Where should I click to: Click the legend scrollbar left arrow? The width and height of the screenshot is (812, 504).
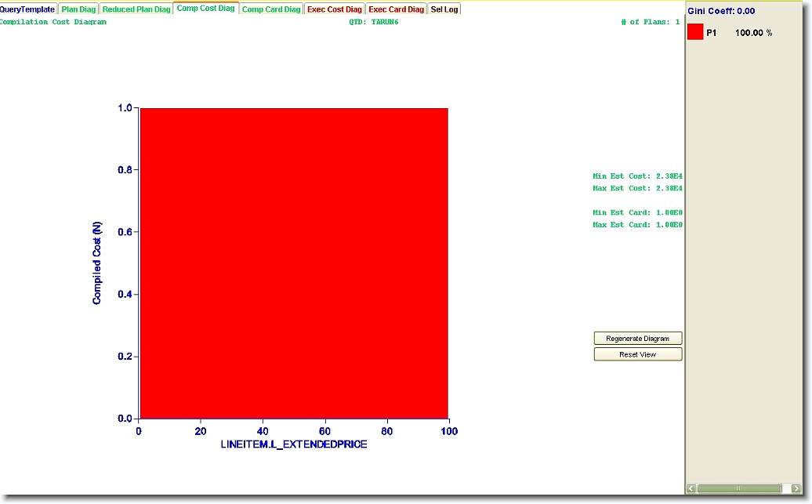[x=691, y=488]
